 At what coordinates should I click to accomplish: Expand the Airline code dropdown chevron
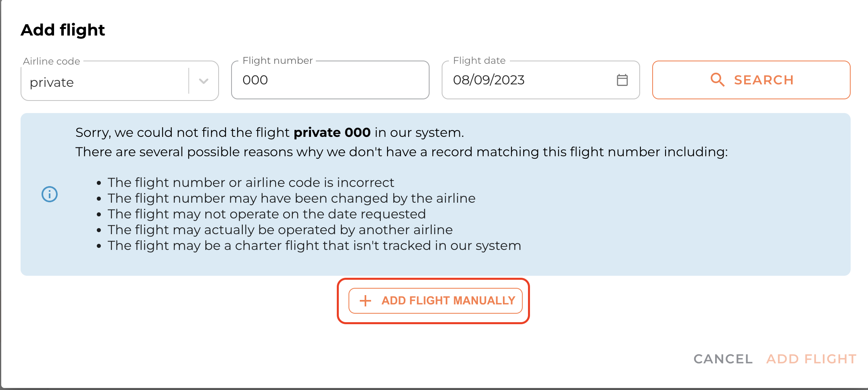[204, 81]
